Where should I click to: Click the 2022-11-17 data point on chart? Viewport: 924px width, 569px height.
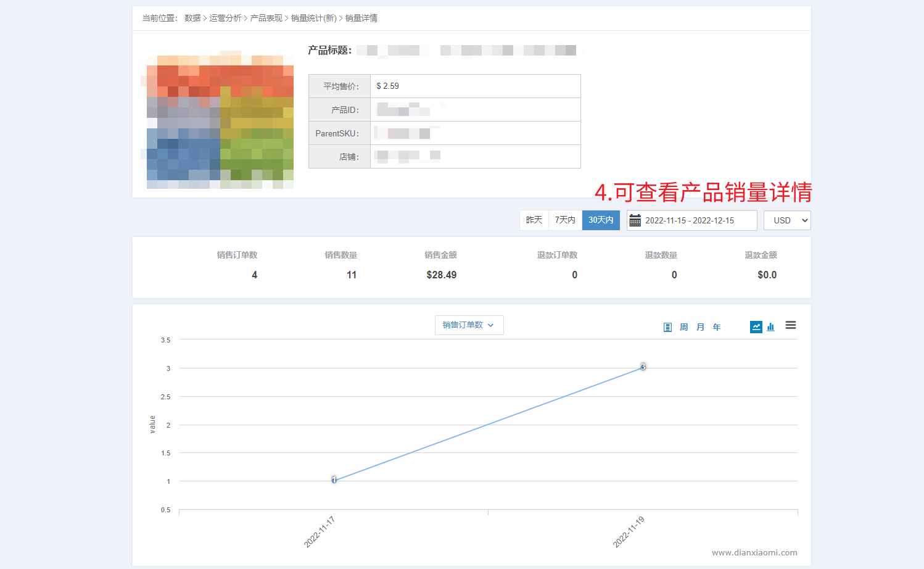pos(334,480)
